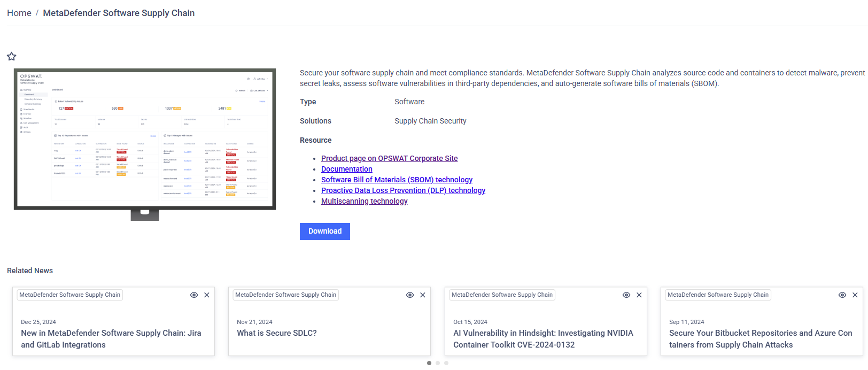
Task: Toggle eye icon on Dec 25, 2024 news card
Action: click(194, 295)
